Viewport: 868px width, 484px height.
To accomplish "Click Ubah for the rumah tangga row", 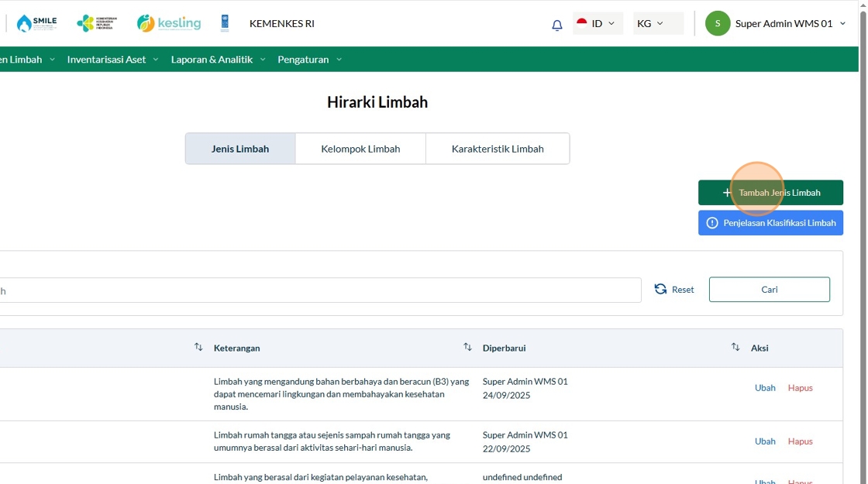I will (x=765, y=441).
